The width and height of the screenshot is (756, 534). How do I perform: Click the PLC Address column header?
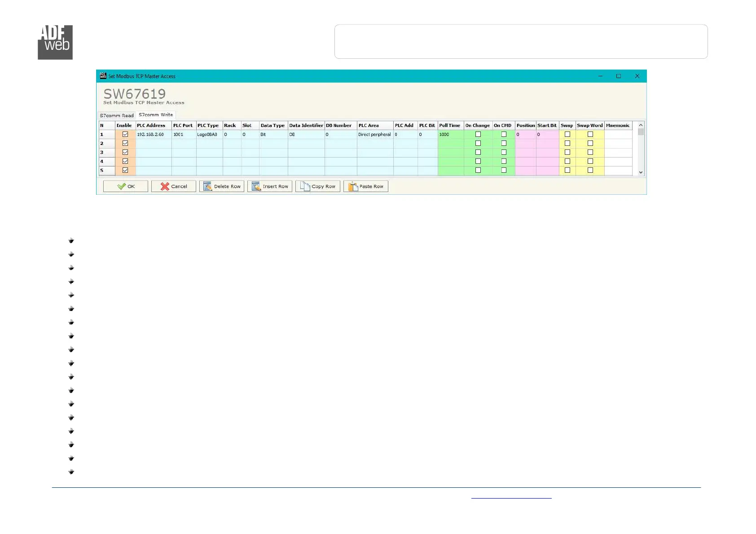154,126
